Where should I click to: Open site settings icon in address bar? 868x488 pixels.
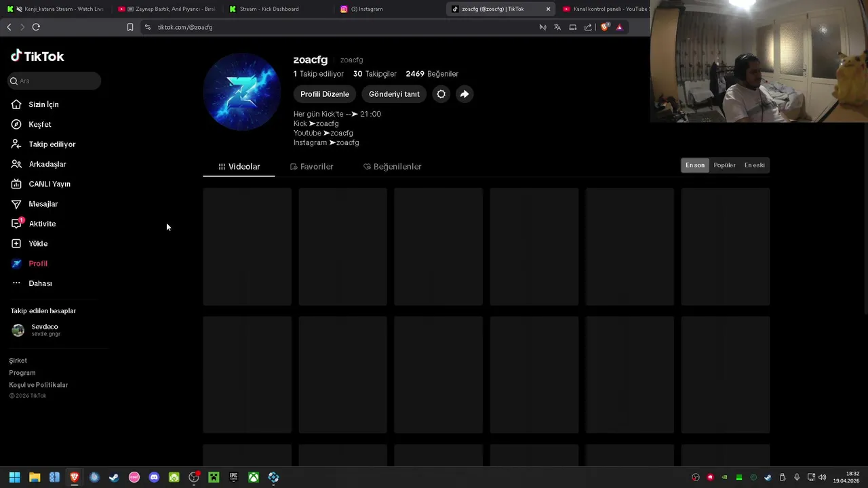click(148, 27)
